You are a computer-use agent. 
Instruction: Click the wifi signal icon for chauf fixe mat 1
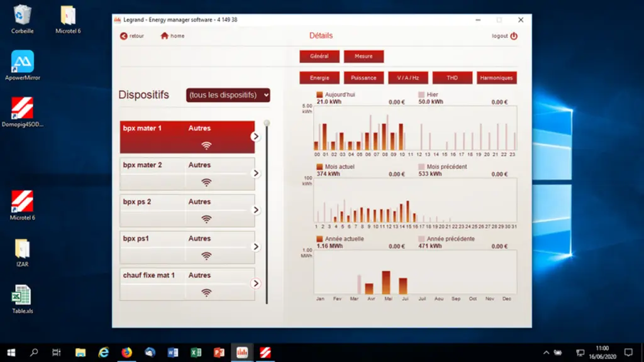206,293
